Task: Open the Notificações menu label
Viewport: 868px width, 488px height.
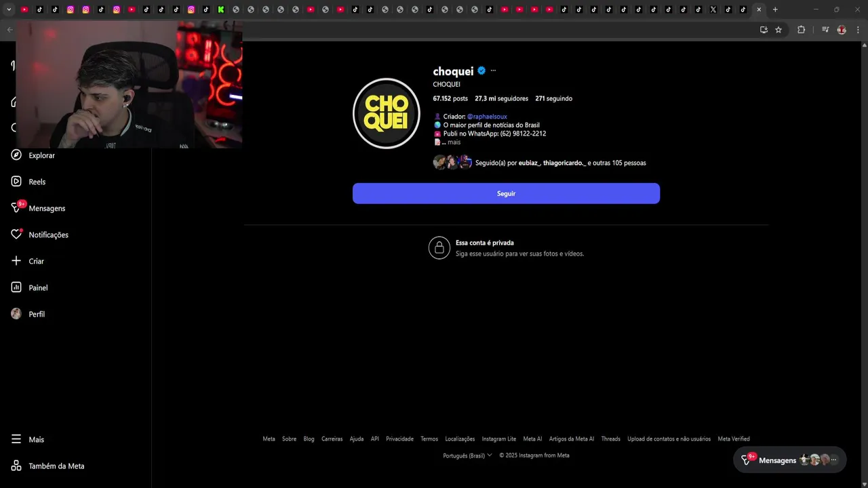Action: 49,235
